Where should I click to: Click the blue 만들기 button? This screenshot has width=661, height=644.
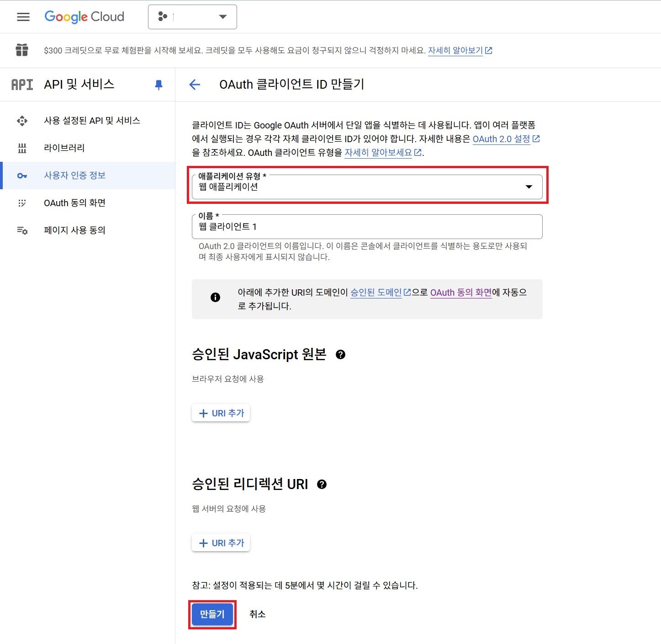tap(212, 614)
